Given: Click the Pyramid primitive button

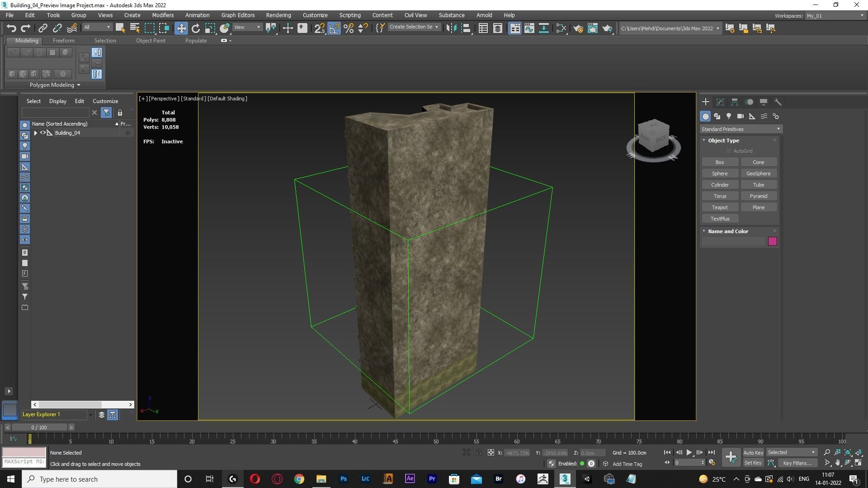Looking at the screenshot, I should 759,196.
